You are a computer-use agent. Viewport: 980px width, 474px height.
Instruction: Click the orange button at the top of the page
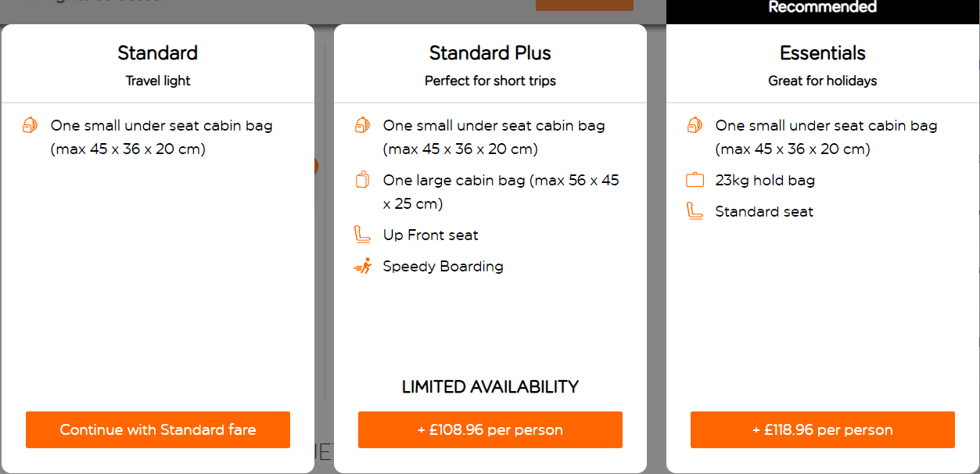point(584,5)
